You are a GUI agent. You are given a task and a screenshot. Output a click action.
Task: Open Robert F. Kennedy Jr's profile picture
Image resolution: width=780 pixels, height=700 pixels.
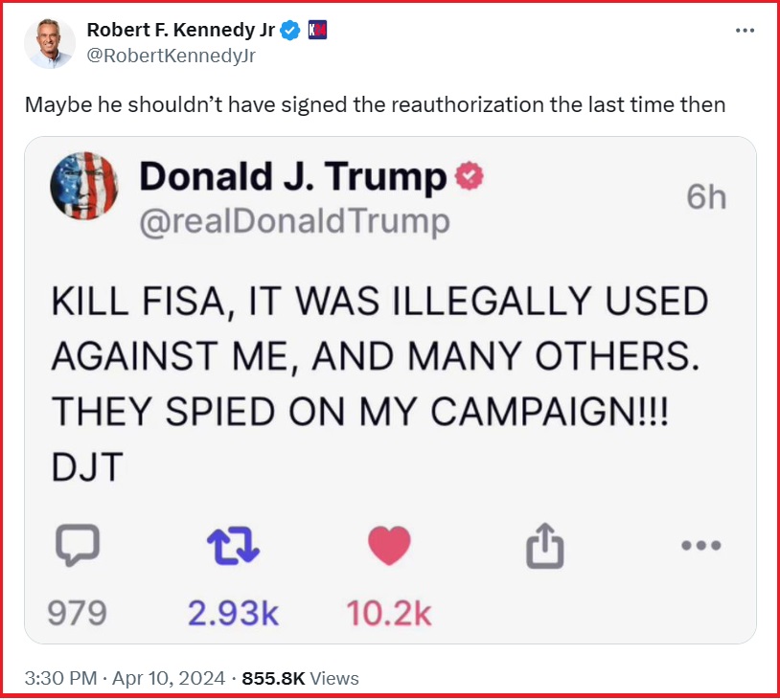coord(49,43)
